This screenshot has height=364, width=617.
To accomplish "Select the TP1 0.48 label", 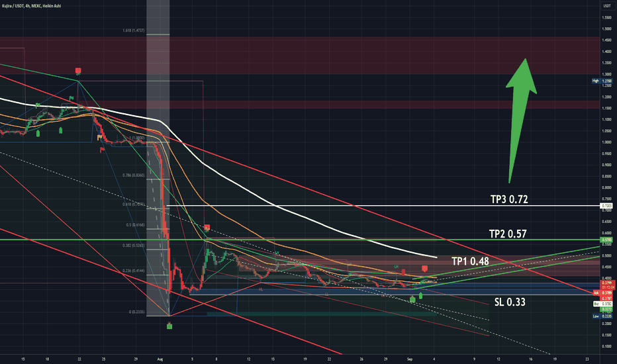I will [470, 261].
